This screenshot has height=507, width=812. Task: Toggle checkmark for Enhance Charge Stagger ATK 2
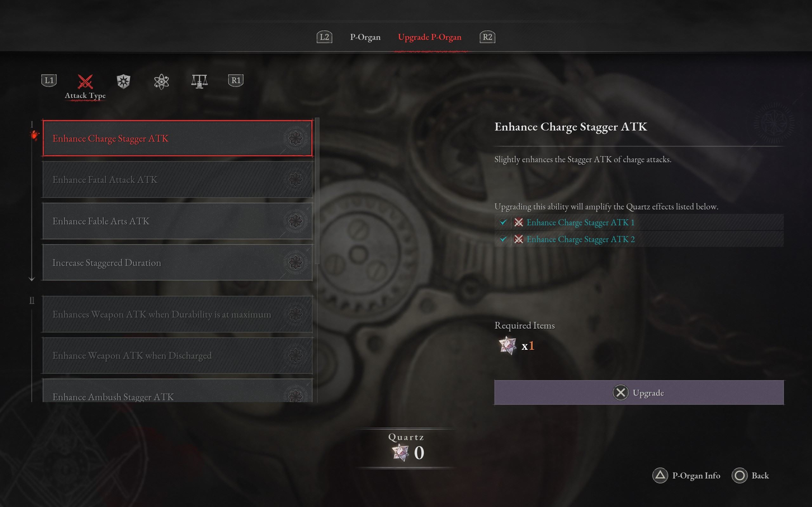tap(503, 239)
